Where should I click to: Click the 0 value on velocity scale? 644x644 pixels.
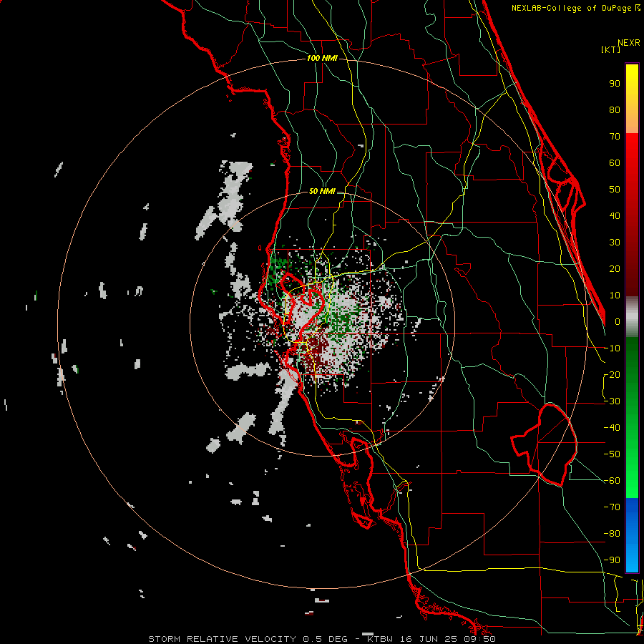[x=618, y=322]
